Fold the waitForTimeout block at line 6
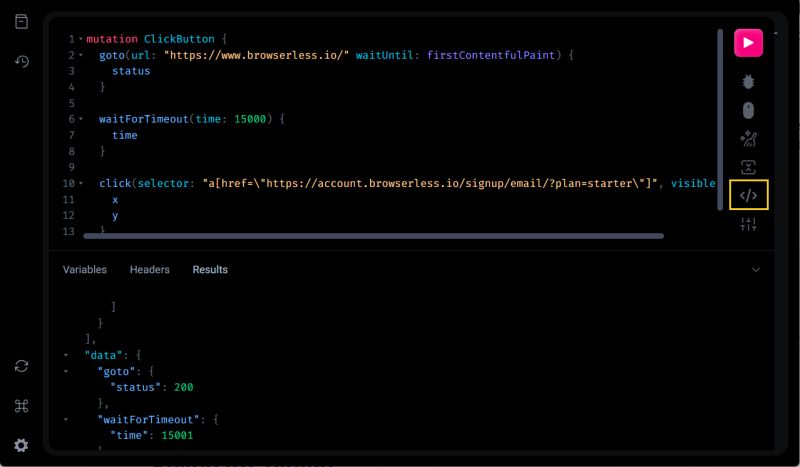 81,119
